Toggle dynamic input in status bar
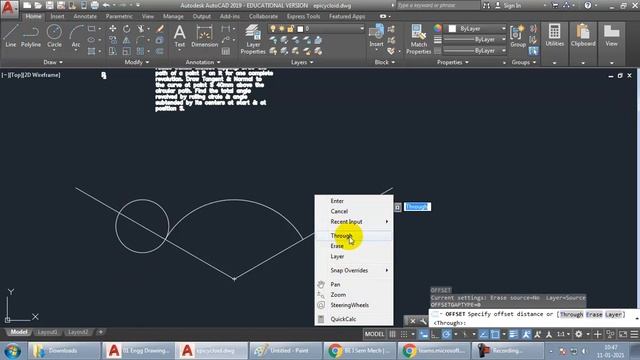Screen dimensions: 640x360 (424, 334)
